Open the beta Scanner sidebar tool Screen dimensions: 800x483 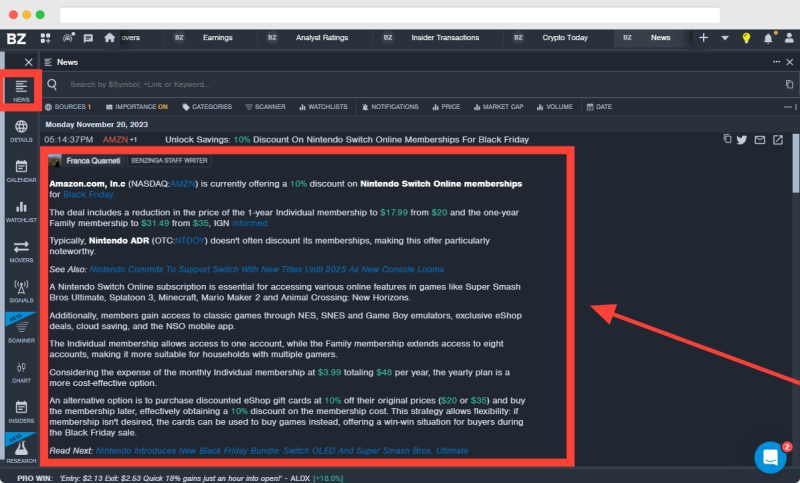21,330
